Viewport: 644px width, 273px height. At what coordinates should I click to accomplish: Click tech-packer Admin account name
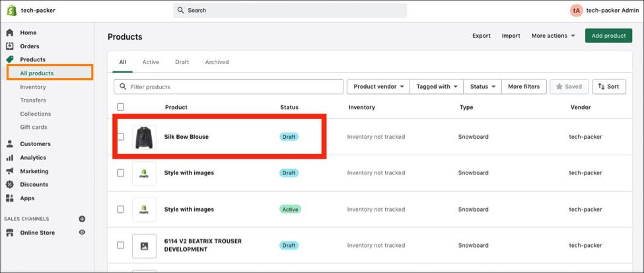point(612,11)
